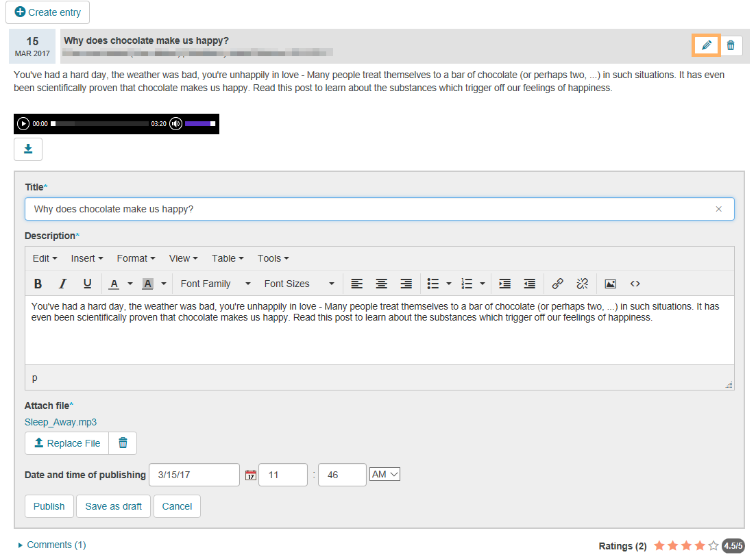Toggle bold formatting

[38, 284]
